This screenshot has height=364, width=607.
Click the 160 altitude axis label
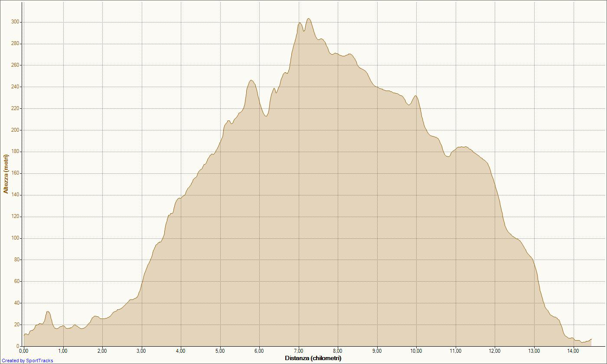point(16,173)
